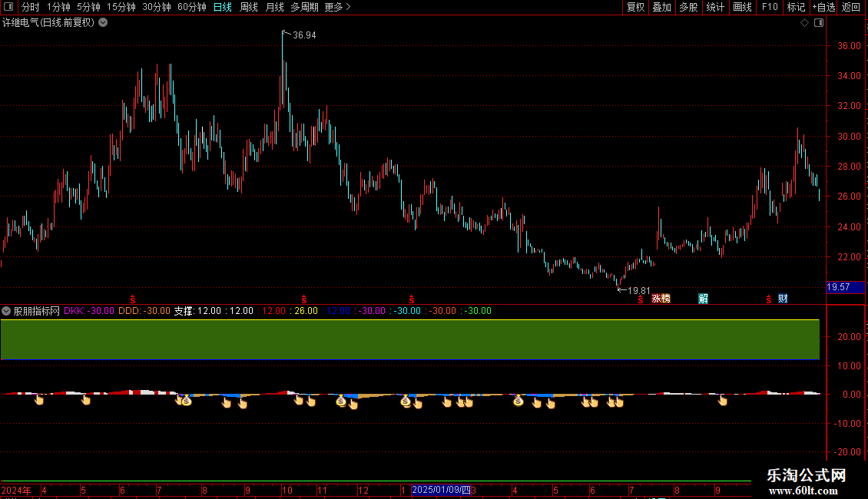Select the 30分钟 period
The width and height of the screenshot is (868, 499).
(x=157, y=7)
